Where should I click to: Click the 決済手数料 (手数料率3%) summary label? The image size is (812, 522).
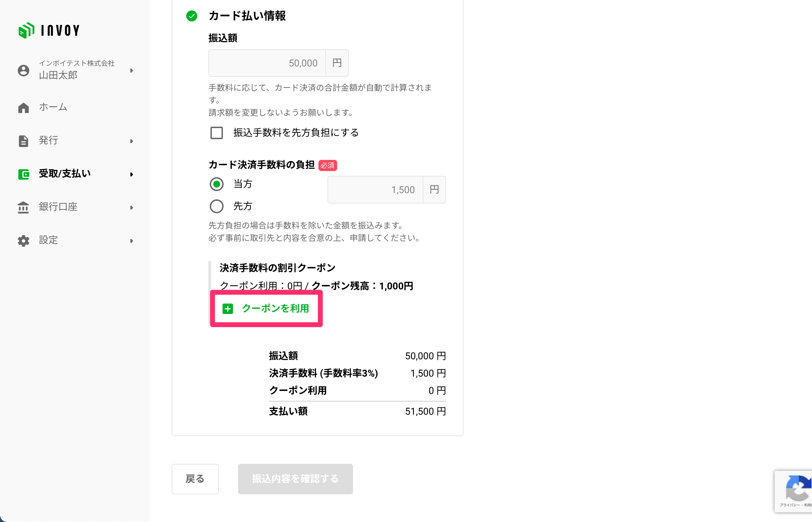323,373
